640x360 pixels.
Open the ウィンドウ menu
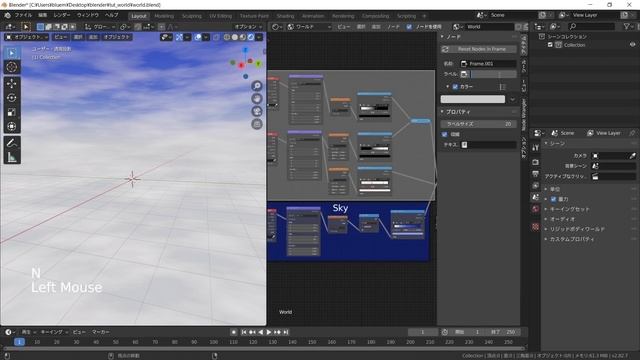88,16
